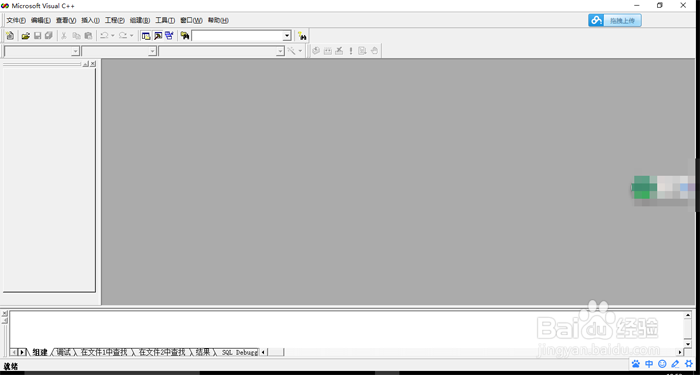Switch to the 组建 output tab
The width and height of the screenshot is (700, 375).
point(40,352)
